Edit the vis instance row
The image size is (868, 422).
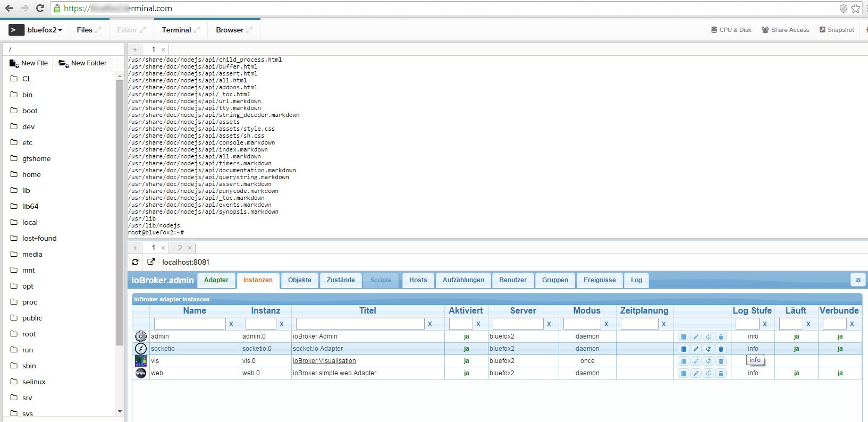[696, 361]
